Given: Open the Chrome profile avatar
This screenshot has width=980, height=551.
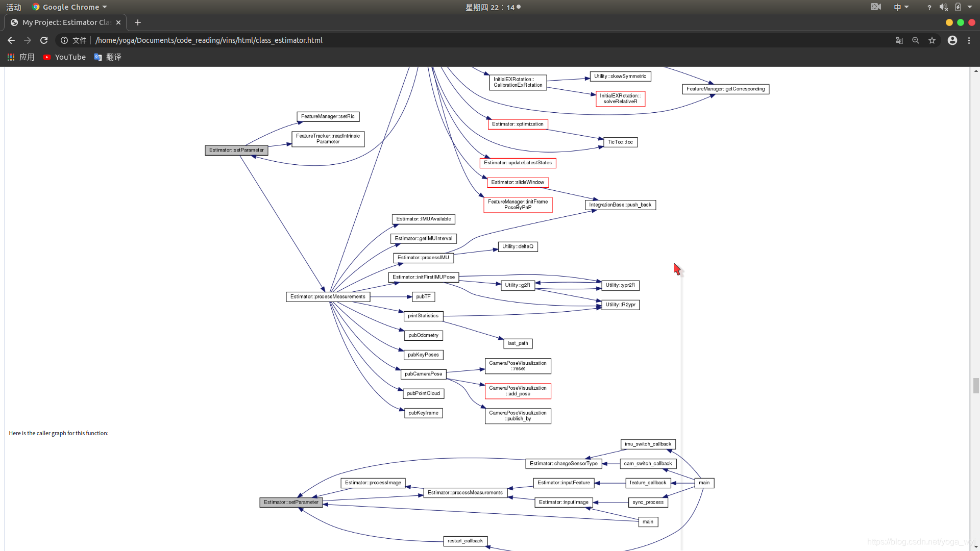Looking at the screenshot, I should (952, 40).
